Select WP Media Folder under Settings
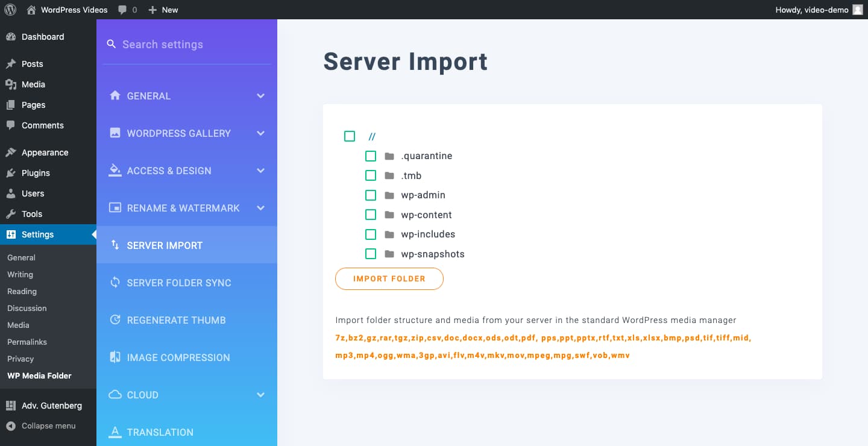The width and height of the screenshot is (868, 446). click(39, 375)
